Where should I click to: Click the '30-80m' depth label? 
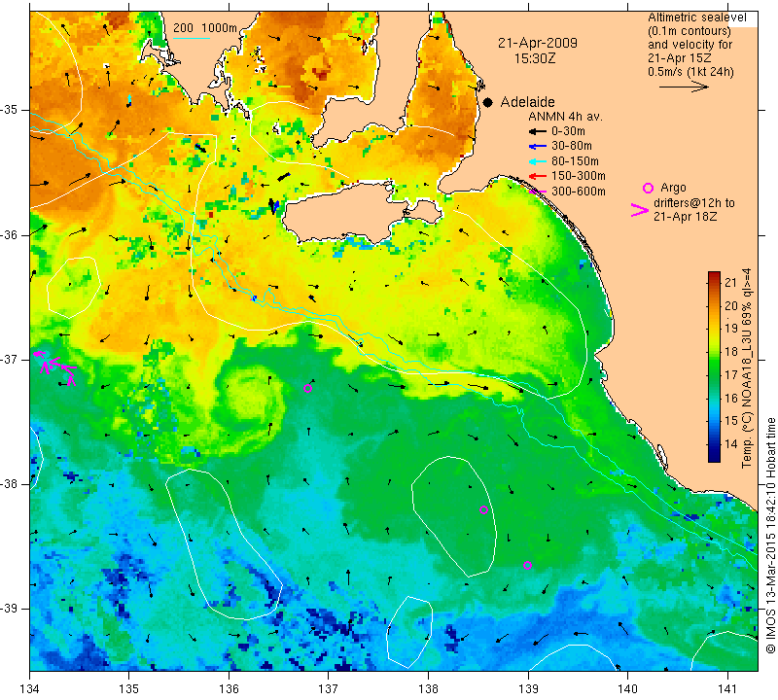click(571, 146)
